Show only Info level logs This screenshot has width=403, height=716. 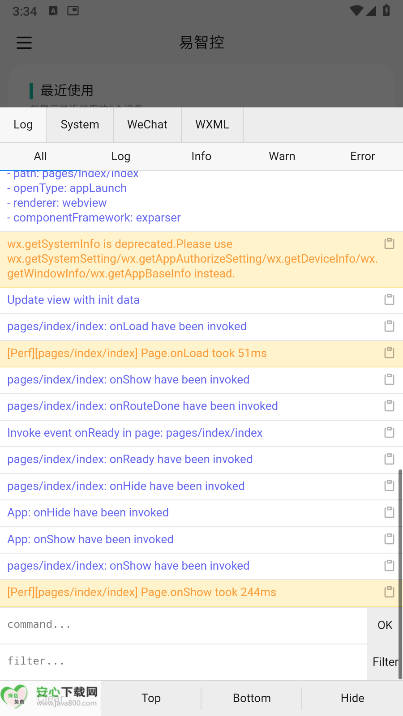tap(201, 156)
